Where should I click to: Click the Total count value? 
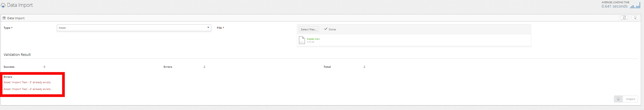coord(364,67)
